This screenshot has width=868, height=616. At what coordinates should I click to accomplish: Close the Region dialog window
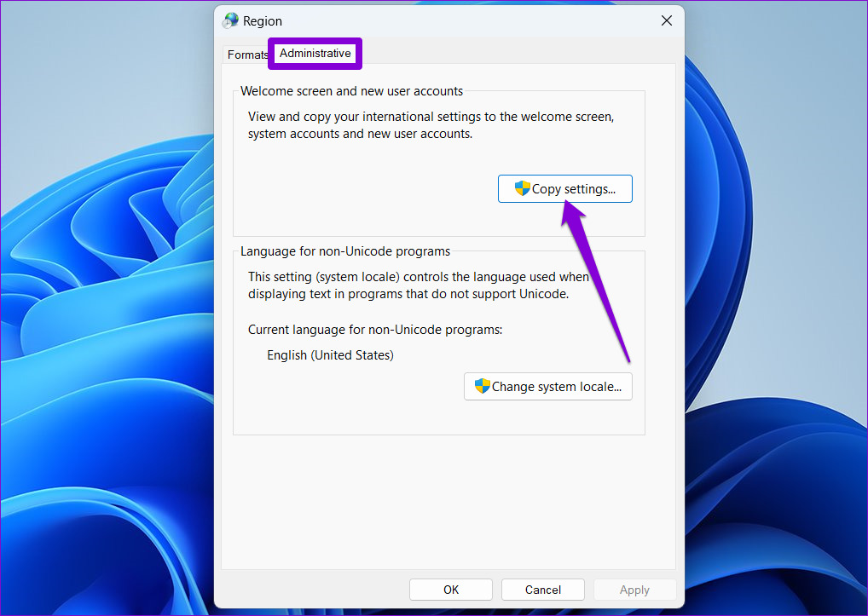click(x=667, y=20)
